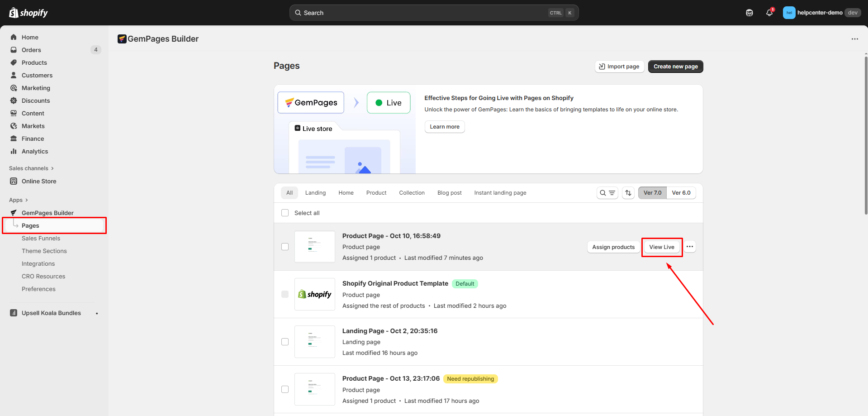Viewport: 868px width, 416px height.
Task: Click the sort pages icon
Action: click(x=628, y=193)
